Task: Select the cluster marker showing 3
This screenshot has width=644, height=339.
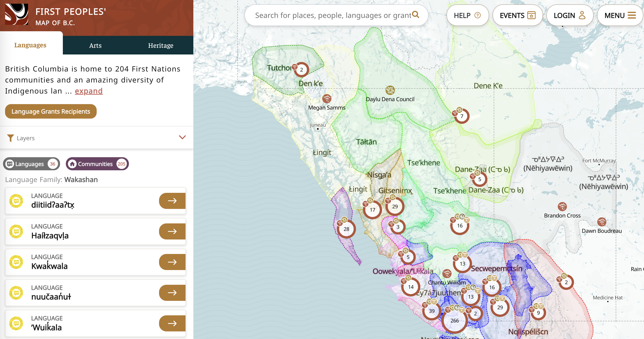Action: pyautogui.click(x=398, y=227)
